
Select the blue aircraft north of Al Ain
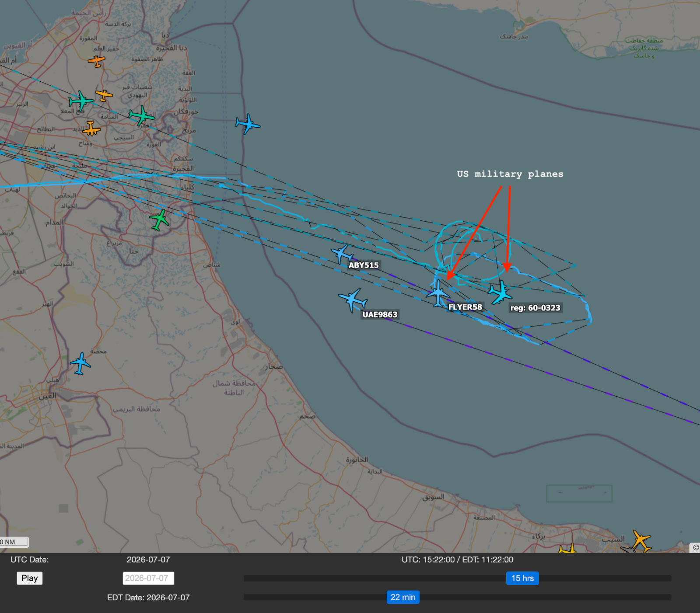point(80,363)
